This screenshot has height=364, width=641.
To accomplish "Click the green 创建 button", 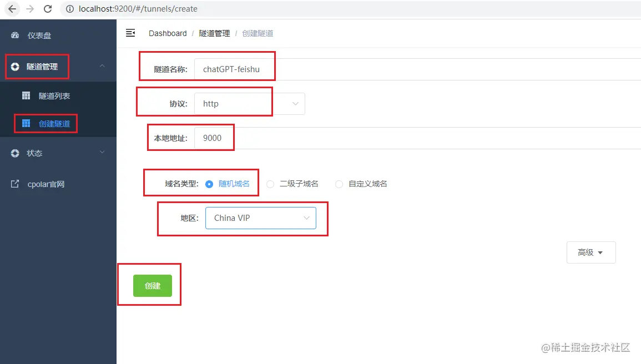I will point(153,286).
